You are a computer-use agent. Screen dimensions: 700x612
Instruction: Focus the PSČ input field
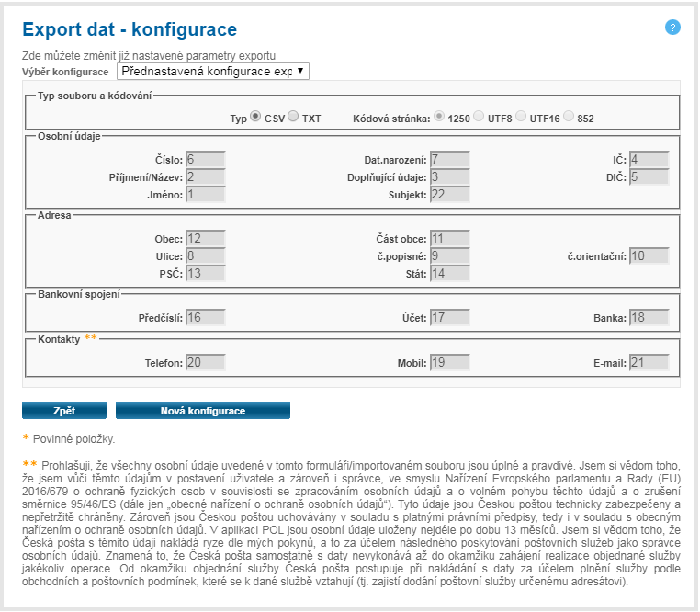tap(205, 273)
